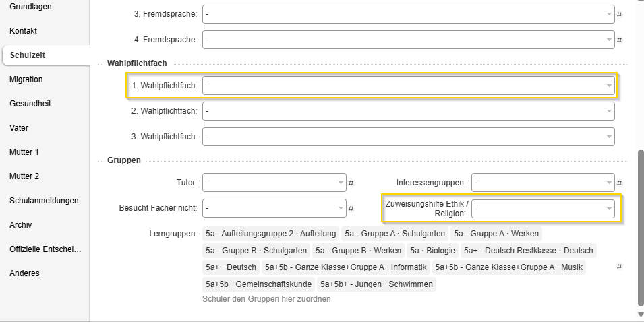Screen dimensions: 644x326
Task: Open Offizielle Entscheidungen tab
Action: tap(45, 249)
